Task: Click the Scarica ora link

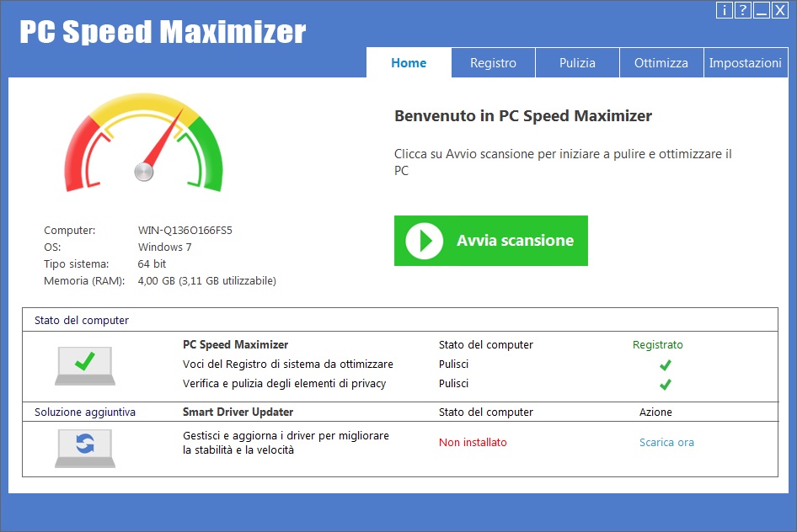Action: pos(666,442)
